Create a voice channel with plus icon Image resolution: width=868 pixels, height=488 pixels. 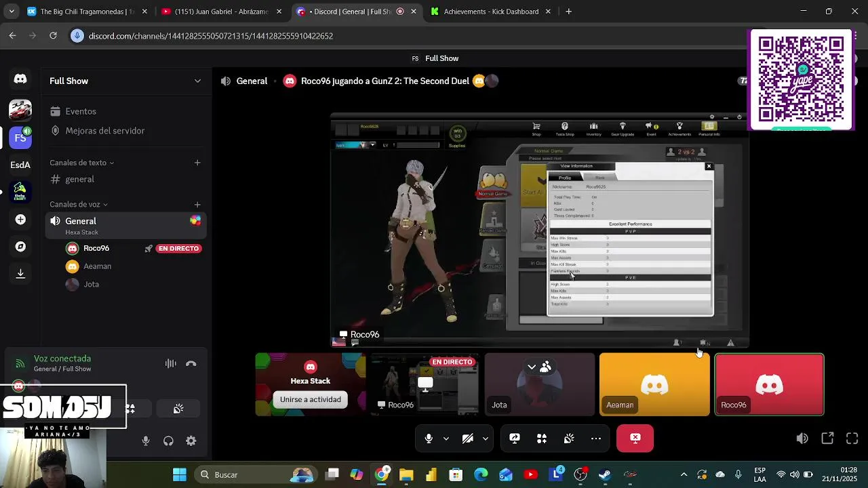pos(197,204)
